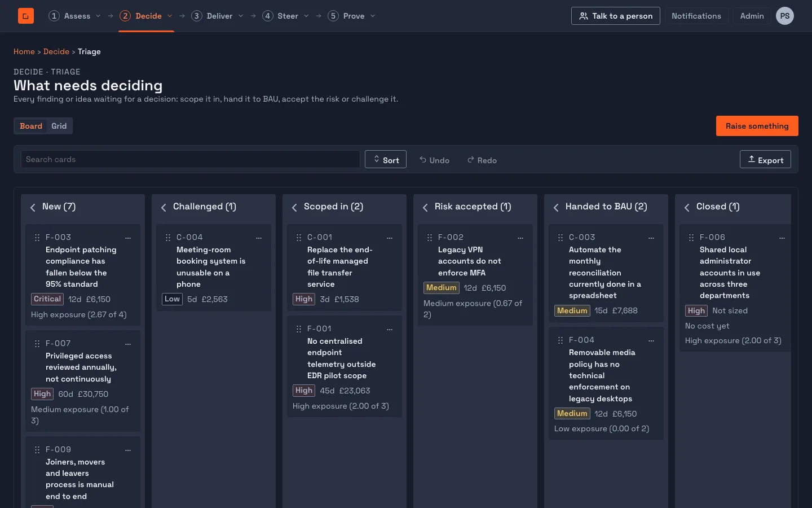Image resolution: width=812 pixels, height=508 pixels.
Task: Open the more menu on card C-001
Action: tap(390, 238)
